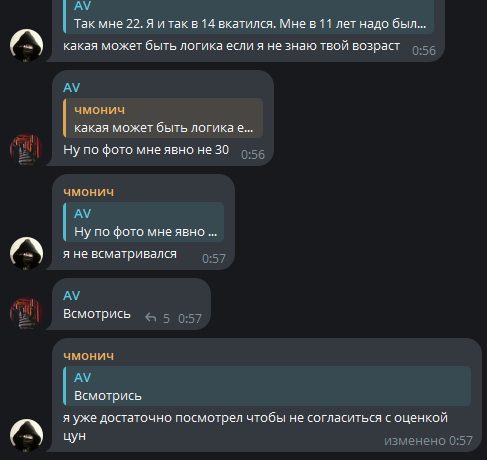Screen dimensions: 487x460
Task: Open hooded avatar beside top 0:56 message
Action: coord(26,45)
